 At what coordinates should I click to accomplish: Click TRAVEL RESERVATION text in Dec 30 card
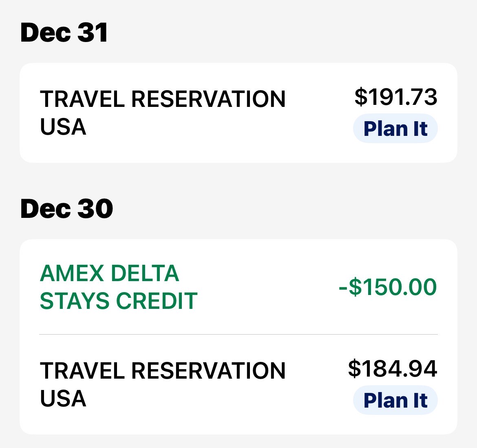point(163,371)
